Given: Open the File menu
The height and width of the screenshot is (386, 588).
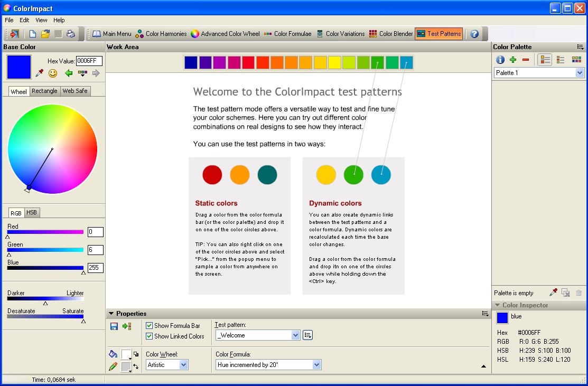Looking at the screenshot, I should coord(9,20).
